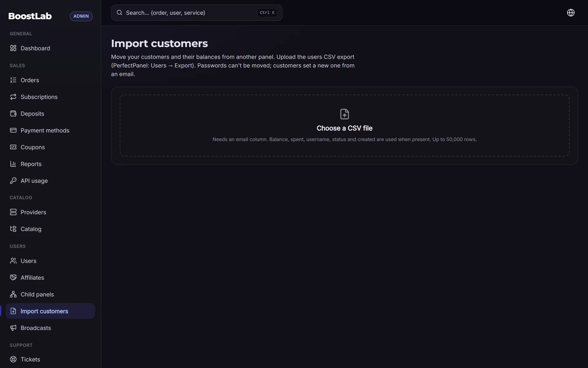Navigate to Affiliates

point(51,278)
